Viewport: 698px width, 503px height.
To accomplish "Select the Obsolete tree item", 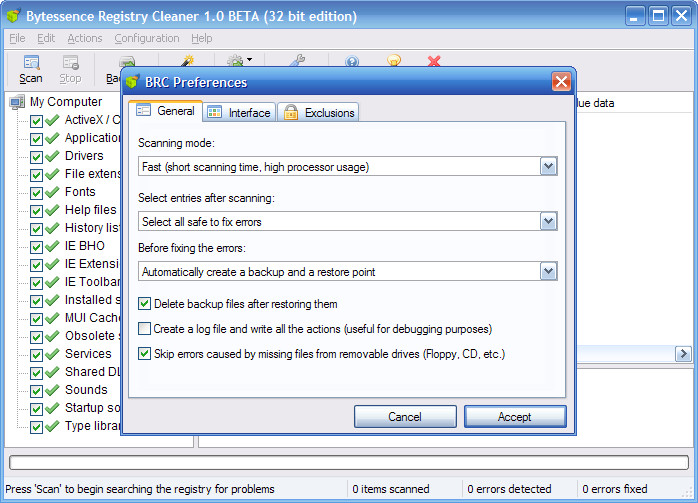I will (x=93, y=336).
